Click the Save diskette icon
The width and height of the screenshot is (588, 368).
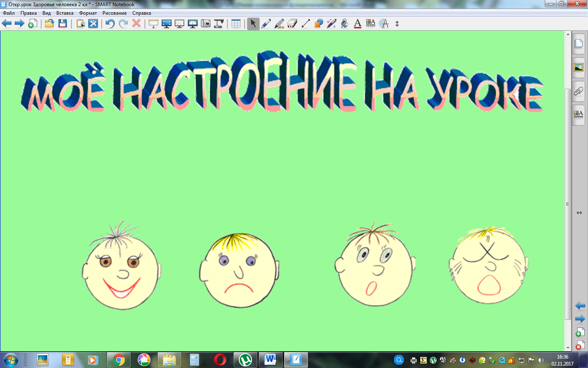[x=62, y=24]
